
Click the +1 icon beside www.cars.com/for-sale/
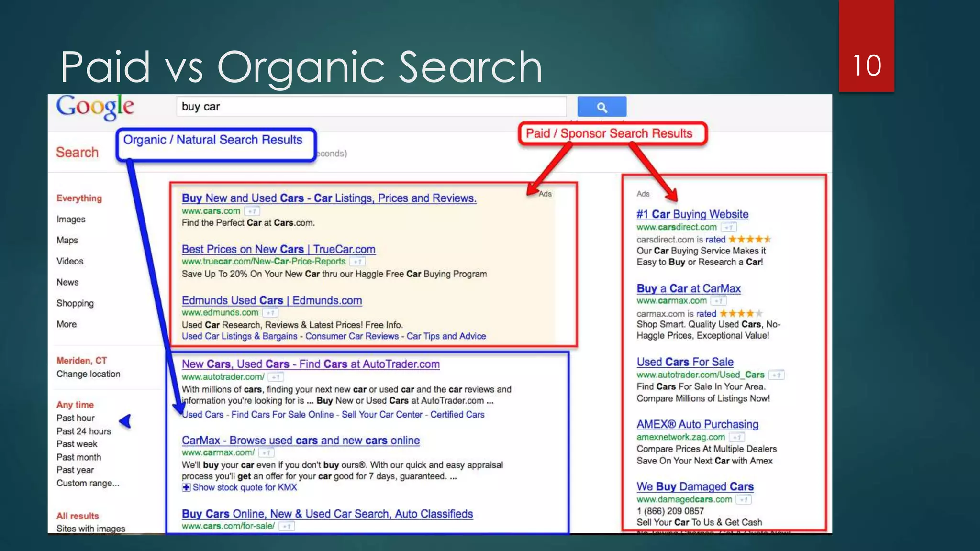287,526
